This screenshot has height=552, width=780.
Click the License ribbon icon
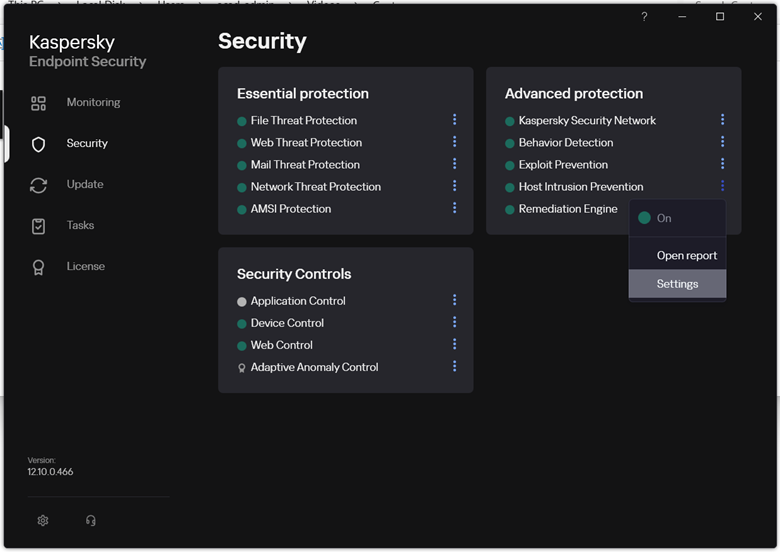pyautogui.click(x=39, y=267)
